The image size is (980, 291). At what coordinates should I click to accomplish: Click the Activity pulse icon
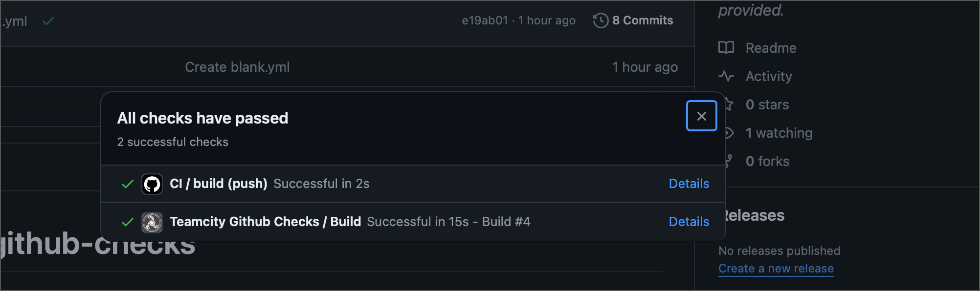coord(727,76)
